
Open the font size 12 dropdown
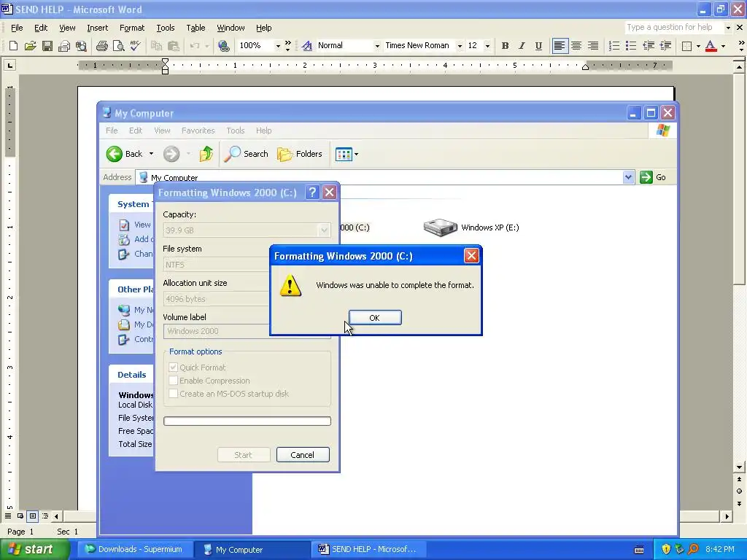pyautogui.click(x=487, y=46)
